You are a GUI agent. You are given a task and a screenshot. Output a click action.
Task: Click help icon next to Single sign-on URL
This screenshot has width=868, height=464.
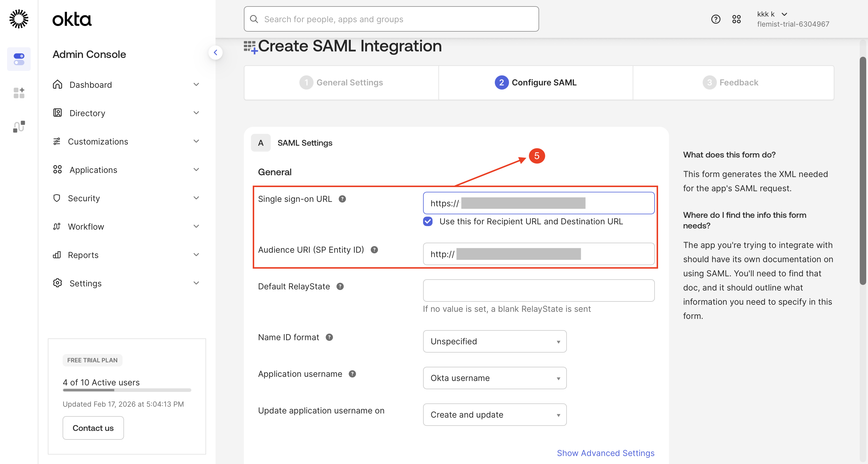click(x=342, y=199)
